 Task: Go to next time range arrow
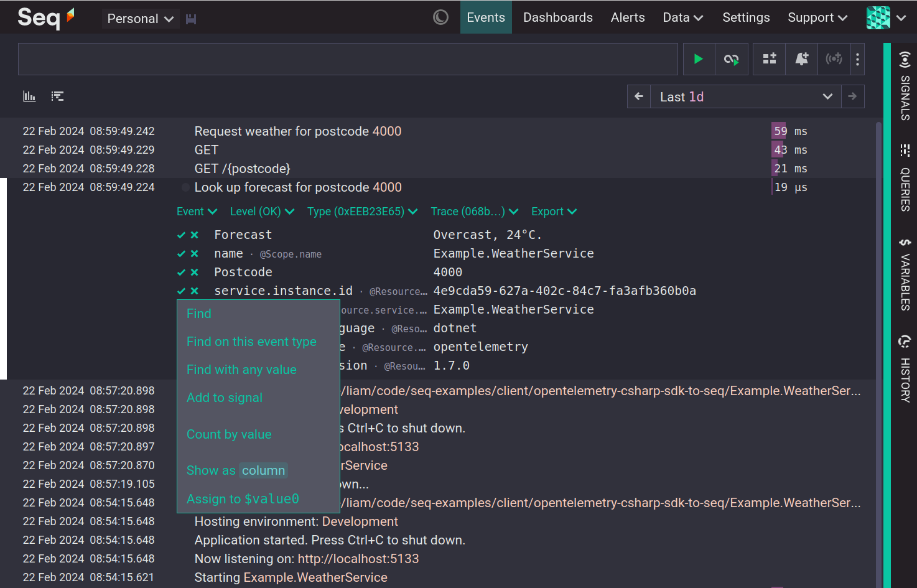click(852, 96)
